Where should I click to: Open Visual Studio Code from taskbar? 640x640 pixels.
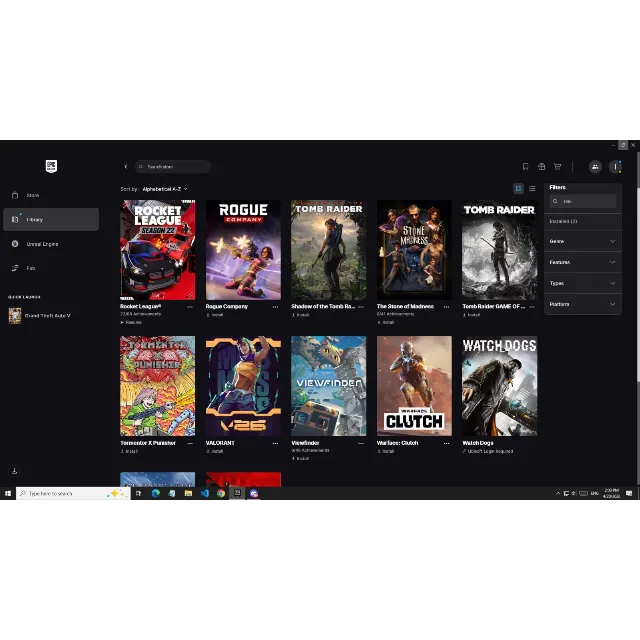(204, 493)
